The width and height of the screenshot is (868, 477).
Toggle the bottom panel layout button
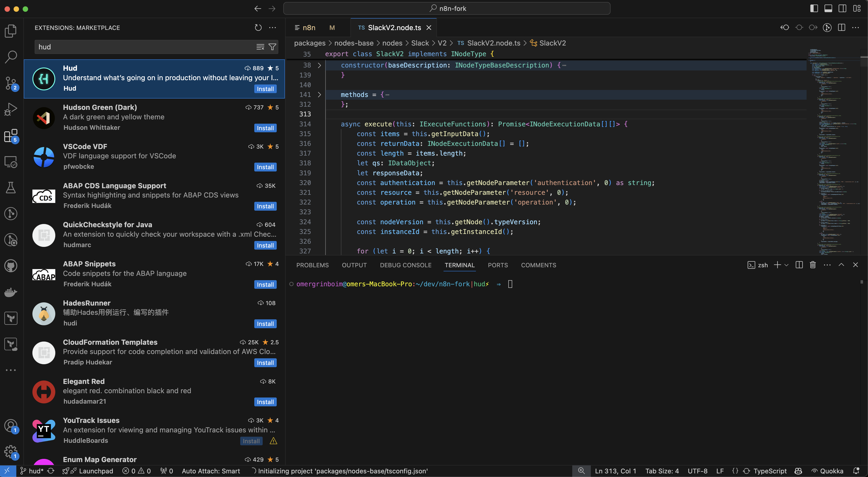[x=828, y=8]
